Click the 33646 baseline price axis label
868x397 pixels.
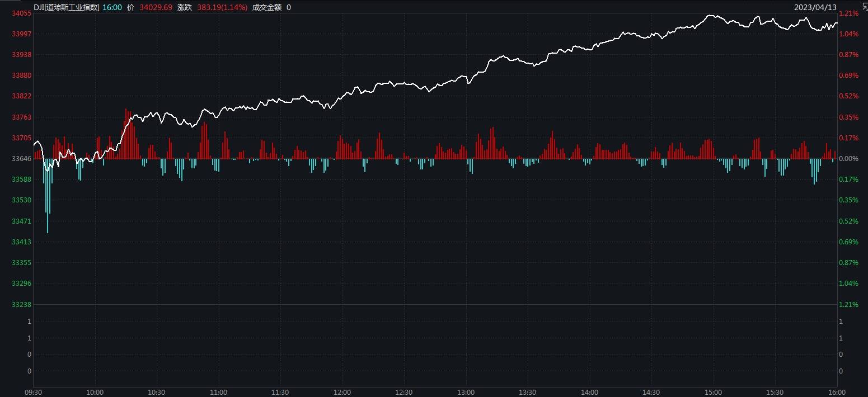[21, 159]
